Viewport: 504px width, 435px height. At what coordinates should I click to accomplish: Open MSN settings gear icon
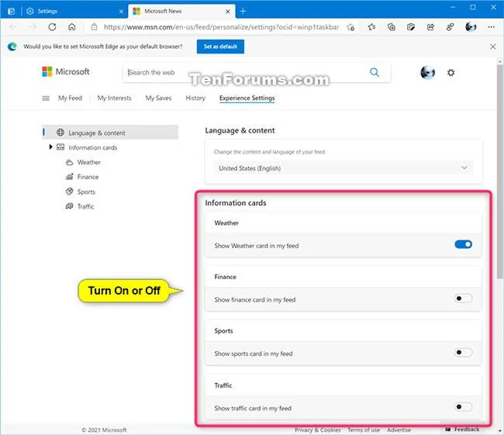[451, 73]
